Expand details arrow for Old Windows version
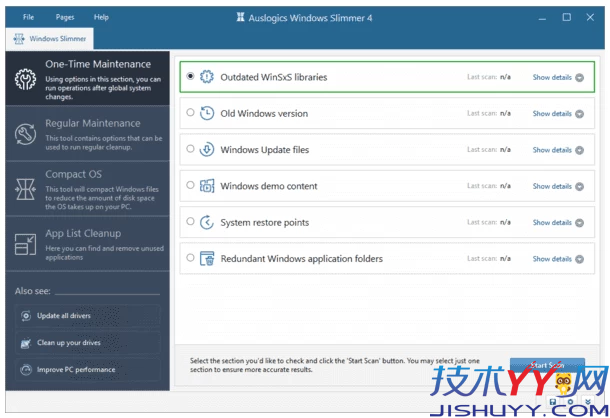The image size is (610, 418). pyautogui.click(x=580, y=114)
